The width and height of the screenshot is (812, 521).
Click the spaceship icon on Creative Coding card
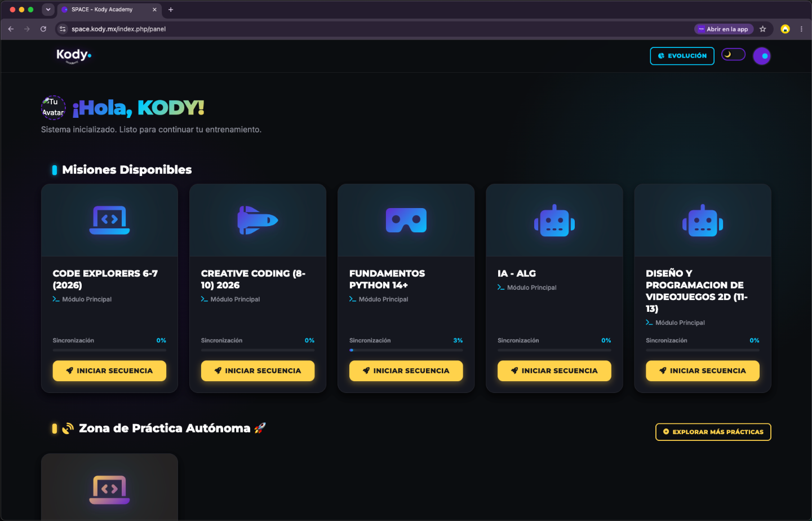pyautogui.click(x=258, y=220)
